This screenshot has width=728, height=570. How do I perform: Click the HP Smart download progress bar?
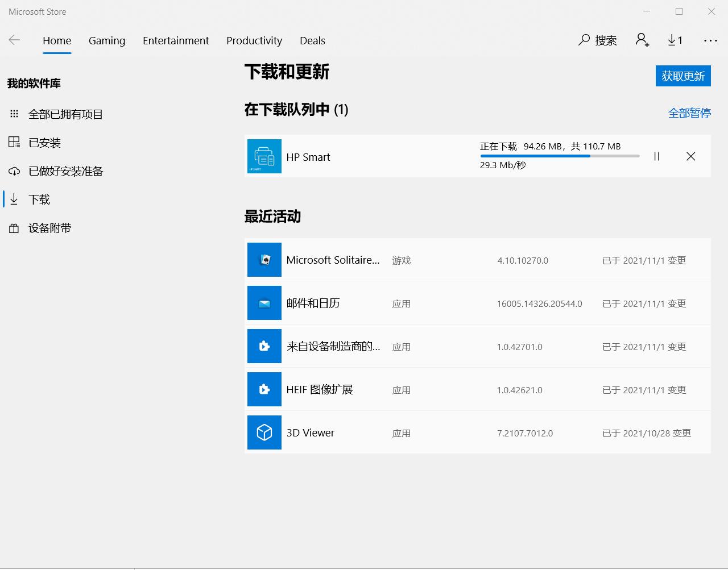pyautogui.click(x=560, y=156)
